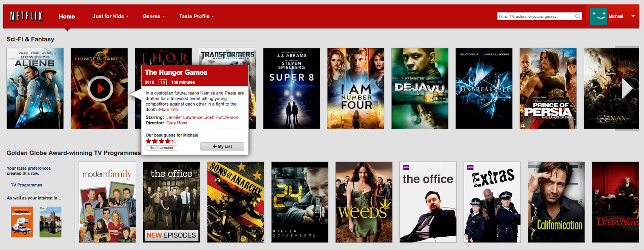Click The Hunger Games popup title

[x=176, y=73]
